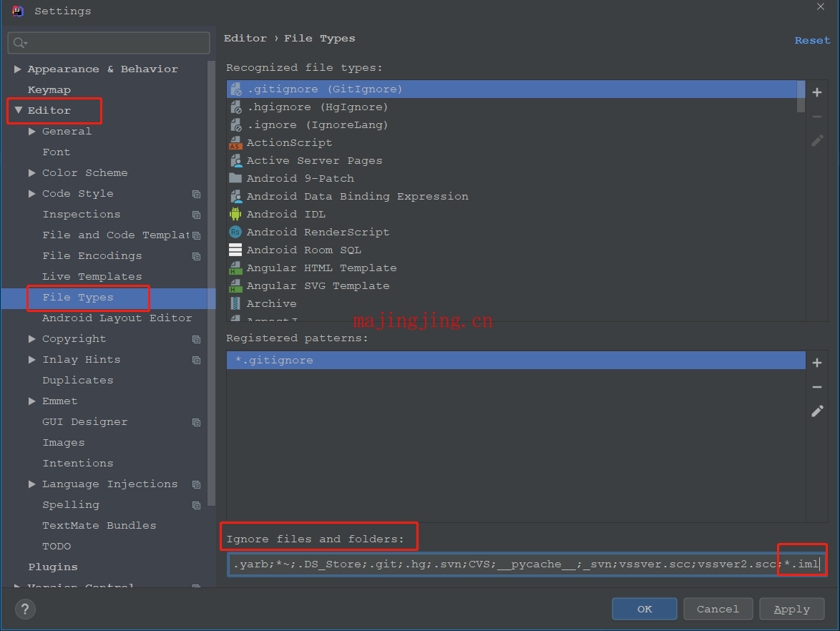840x631 pixels.
Task: Click the Reset link
Action: tap(812, 41)
